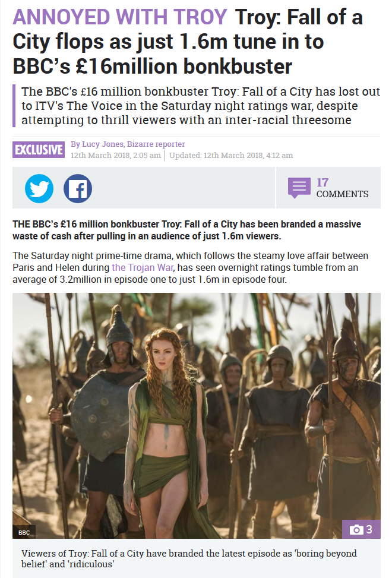Share the article on Twitter
Screen dimensions: 392x578
point(39,188)
